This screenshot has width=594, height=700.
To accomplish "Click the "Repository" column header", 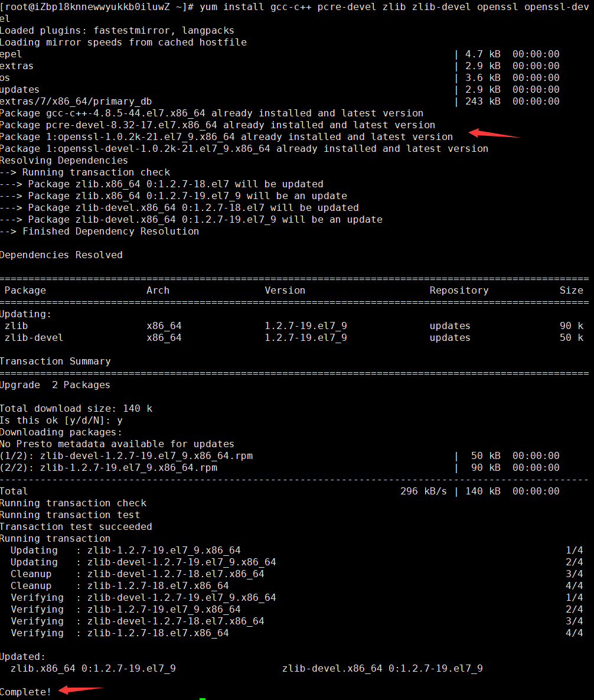I will tap(459, 290).
